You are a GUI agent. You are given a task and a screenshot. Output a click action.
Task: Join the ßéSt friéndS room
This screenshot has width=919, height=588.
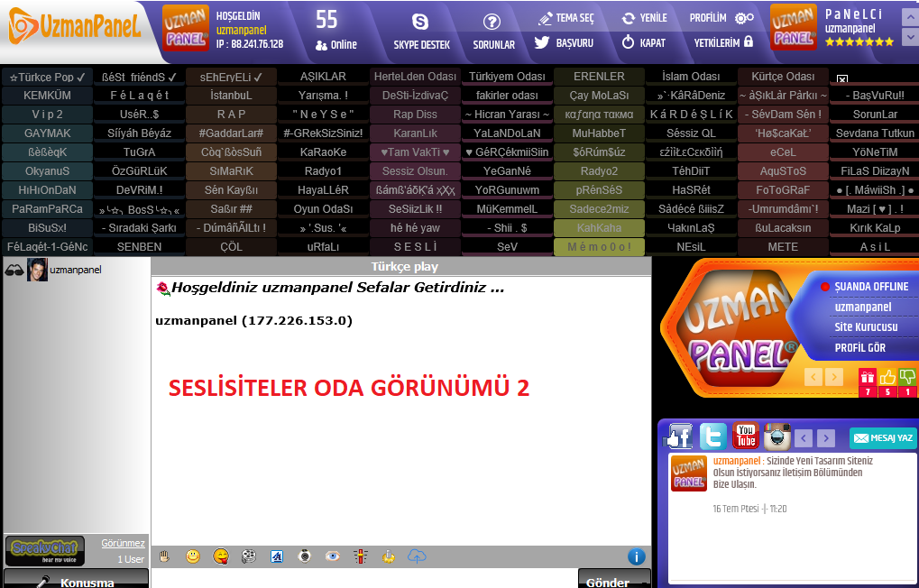click(139, 77)
